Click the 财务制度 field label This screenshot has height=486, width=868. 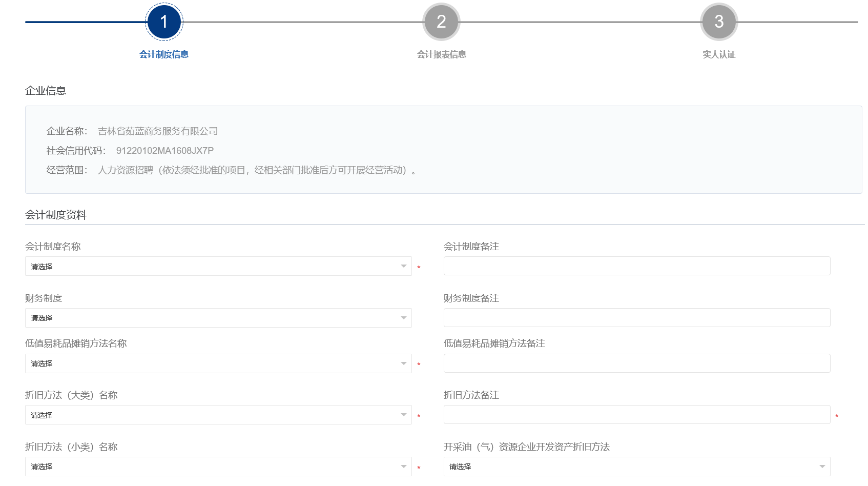point(44,298)
